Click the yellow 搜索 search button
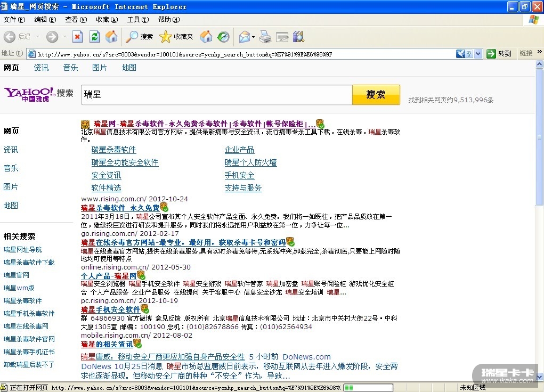Image resolution: width=544 pixels, height=392 pixels. pyautogui.click(x=376, y=94)
